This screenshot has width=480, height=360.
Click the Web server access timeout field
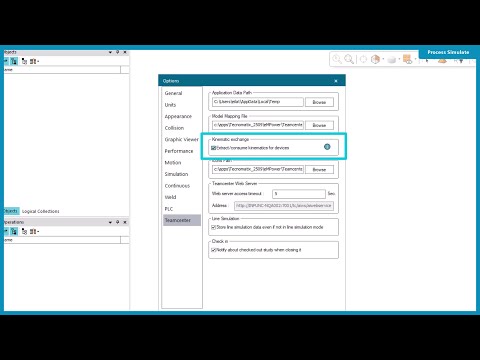(x=299, y=194)
